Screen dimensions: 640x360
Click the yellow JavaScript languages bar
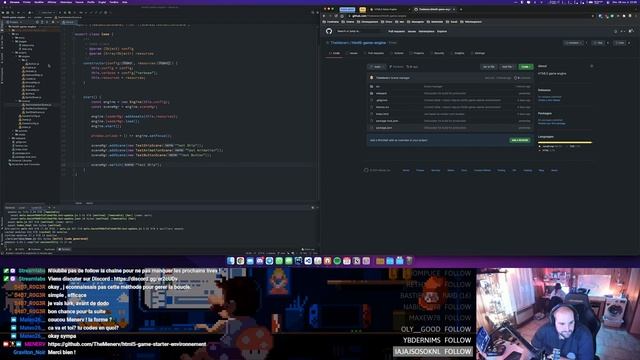[565, 142]
